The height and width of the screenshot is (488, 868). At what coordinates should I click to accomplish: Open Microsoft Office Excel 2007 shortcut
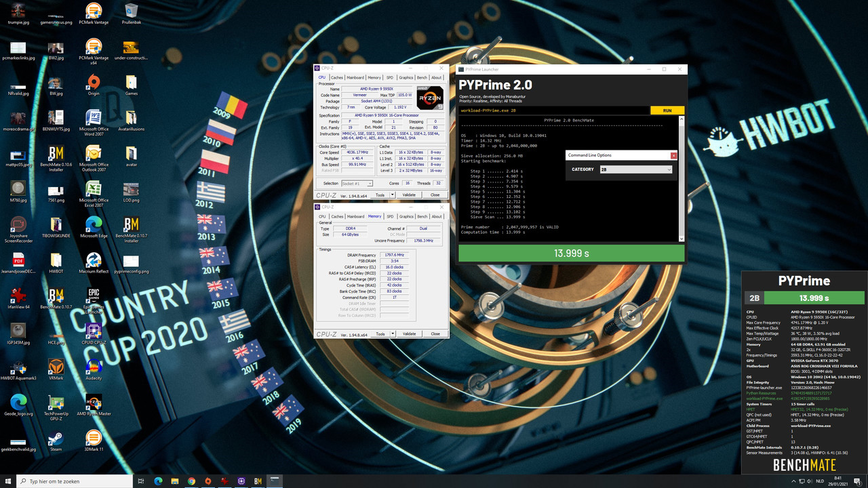(94, 193)
